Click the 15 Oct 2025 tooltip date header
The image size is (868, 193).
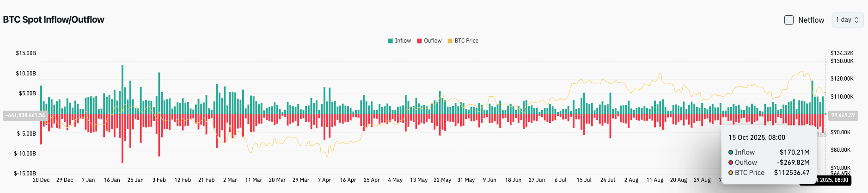pyautogui.click(x=757, y=137)
